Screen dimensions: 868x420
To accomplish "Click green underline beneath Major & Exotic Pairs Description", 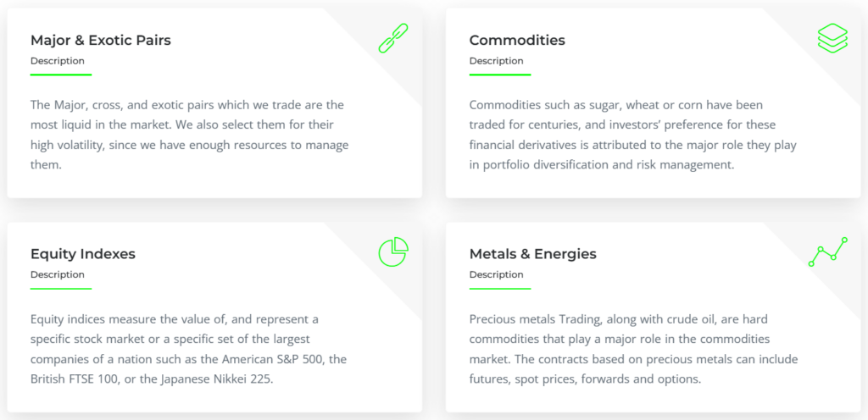I will [61, 75].
